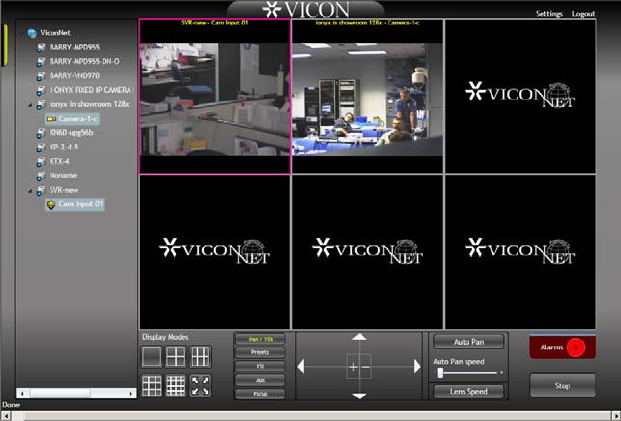The width and height of the screenshot is (621, 421).
Task: Pan camera up with the up arrow
Action: [359, 337]
